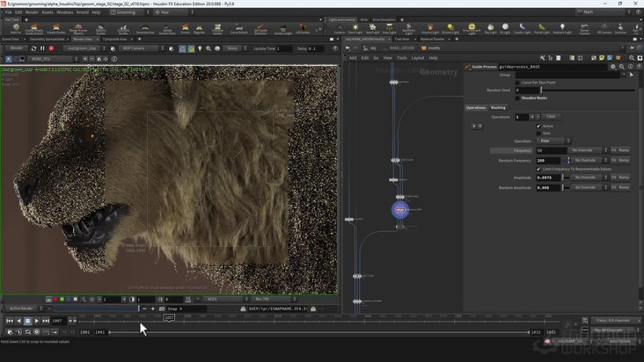Viewport: 644px width, 362px height.
Task: Enable the Solo checkbox
Action: click(539, 134)
